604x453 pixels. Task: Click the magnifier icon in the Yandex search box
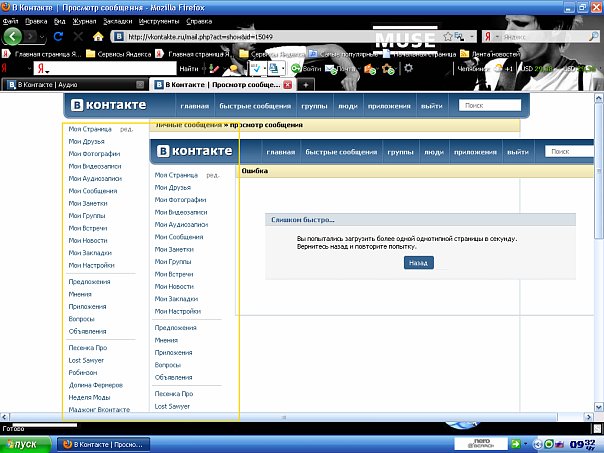(x=594, y=37)
